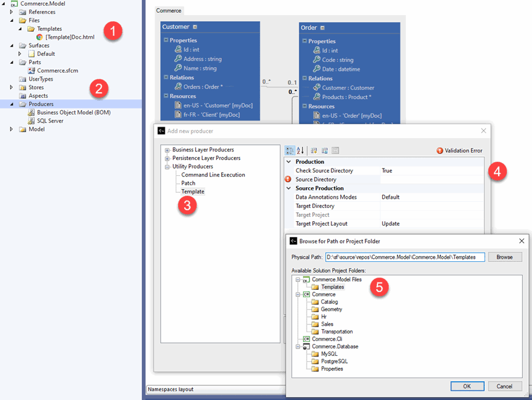
Task: Select the Template utility producer
Action: (x=193, y=192)
